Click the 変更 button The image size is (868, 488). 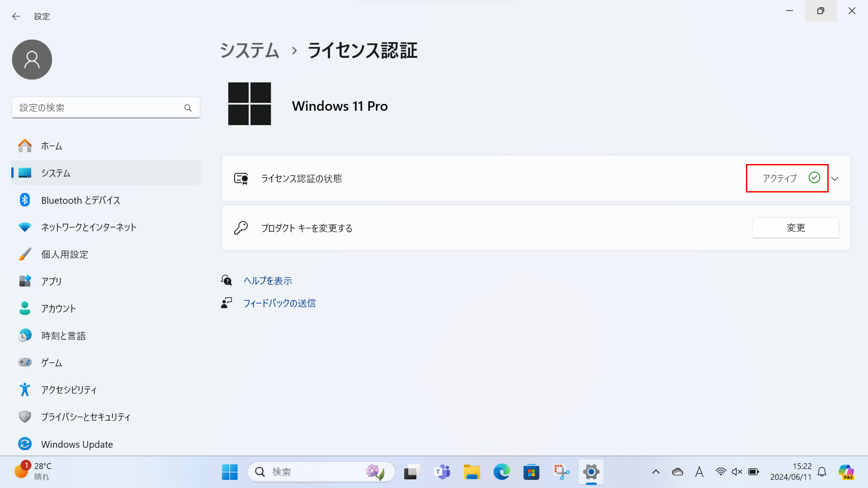tap(796, 228)
